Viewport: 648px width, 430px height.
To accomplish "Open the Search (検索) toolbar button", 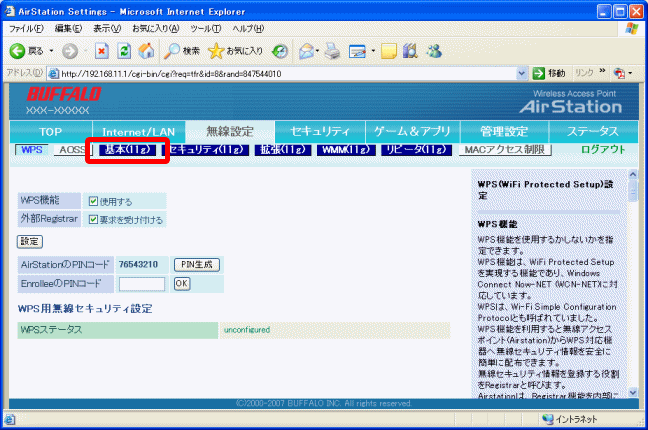I will pos(182,51).
